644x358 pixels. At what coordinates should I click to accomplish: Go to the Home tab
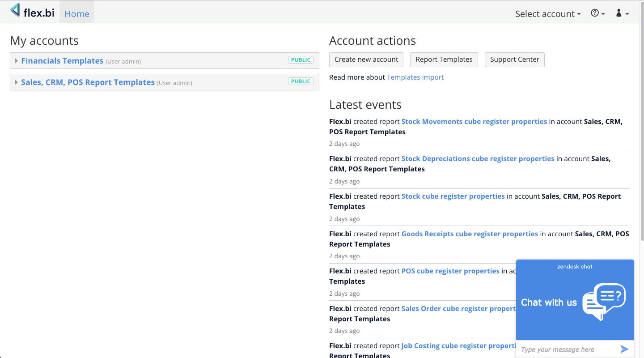pyautogui.click(x=77, y=14)
